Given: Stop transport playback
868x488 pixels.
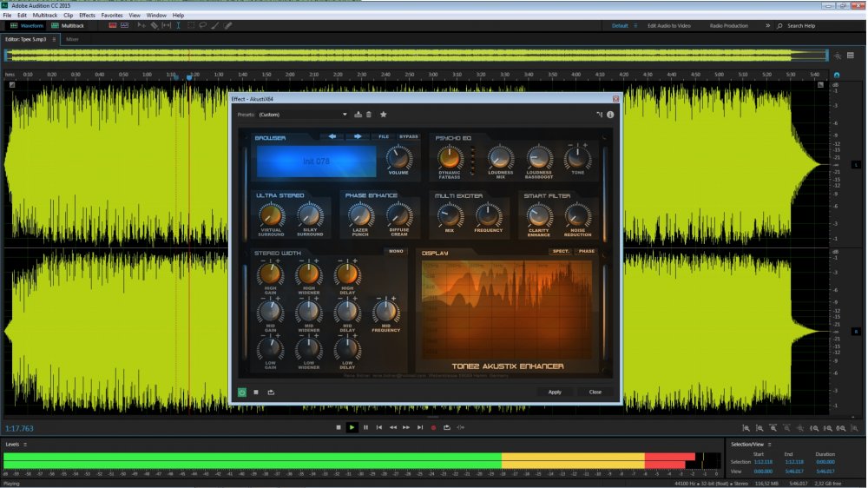Looking at the screenshot, I should (339, 427).
